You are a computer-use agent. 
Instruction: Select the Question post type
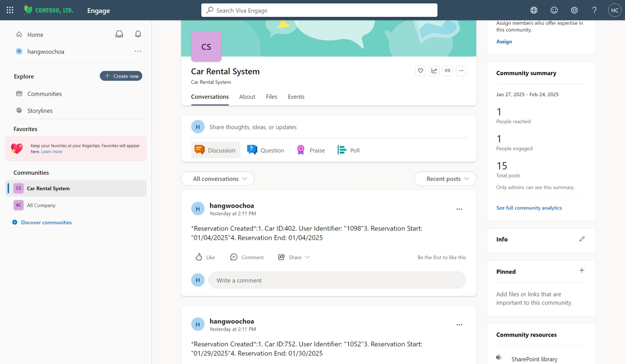point(266,150)
